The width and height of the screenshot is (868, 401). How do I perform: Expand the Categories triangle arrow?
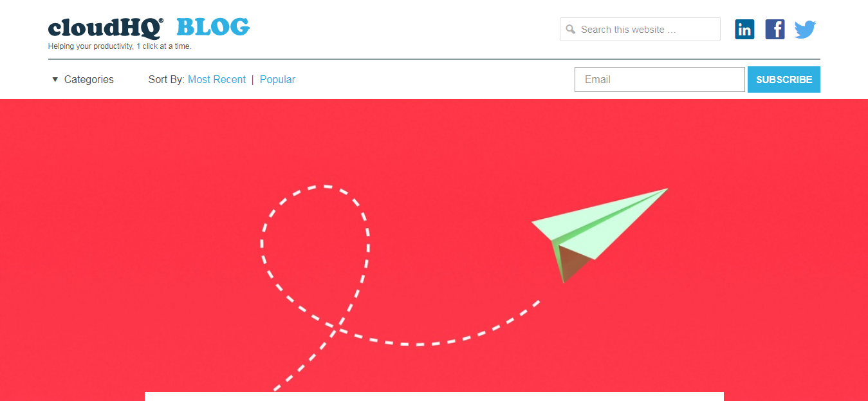[55, 80]
